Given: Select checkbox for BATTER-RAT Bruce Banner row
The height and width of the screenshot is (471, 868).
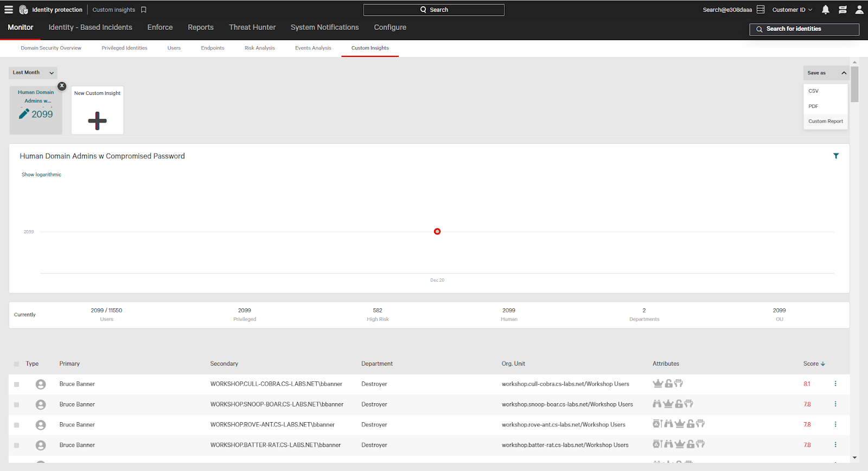Looking at the screenshot, I should 16,445.
